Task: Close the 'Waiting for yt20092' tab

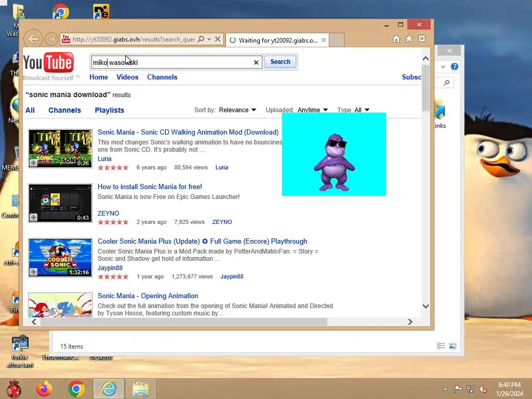Action: point(324,40)
